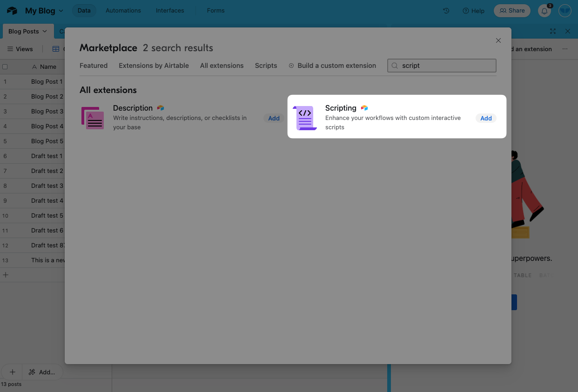Add the Scripting extension

pos(486,118)
